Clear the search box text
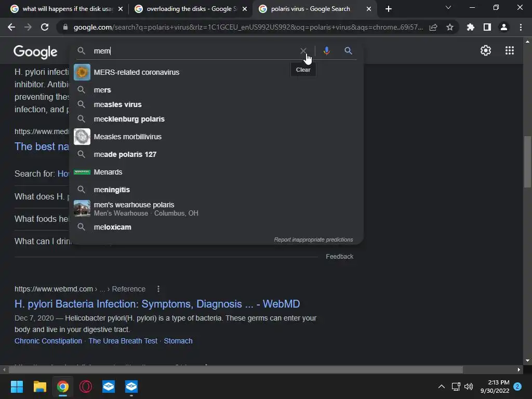The image size is (532, 399). point(303,51)
